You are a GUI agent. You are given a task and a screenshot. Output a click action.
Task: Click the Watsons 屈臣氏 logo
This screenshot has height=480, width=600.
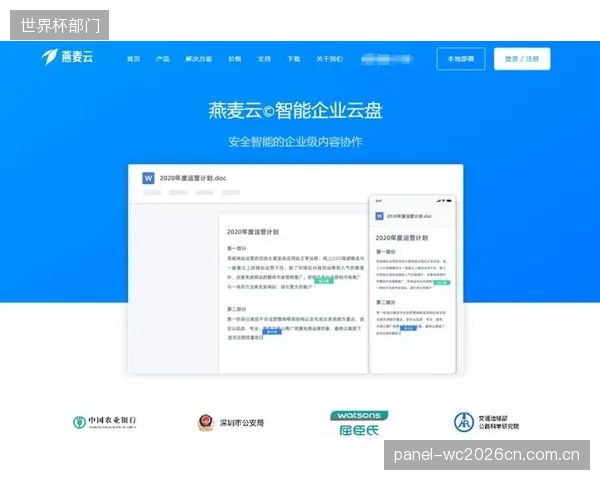click(359, 423)
